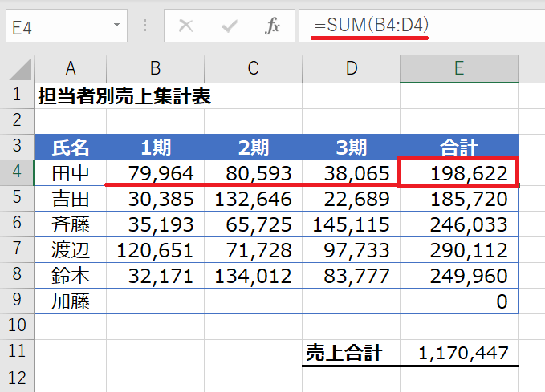545x392 pixels.
Task: Click the Cancel (X) formula bar icon
Action: 186,26
